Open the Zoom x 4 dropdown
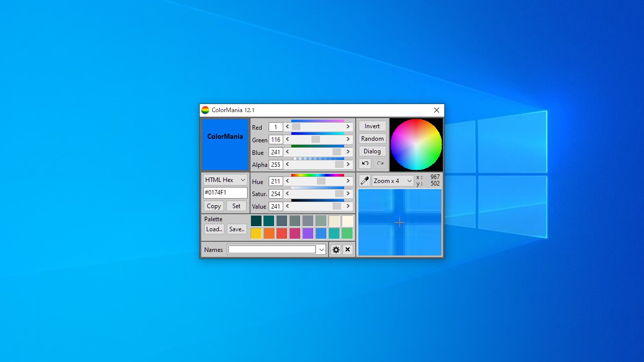The width and height of the screenshot is (644, 362). [392, 180]
